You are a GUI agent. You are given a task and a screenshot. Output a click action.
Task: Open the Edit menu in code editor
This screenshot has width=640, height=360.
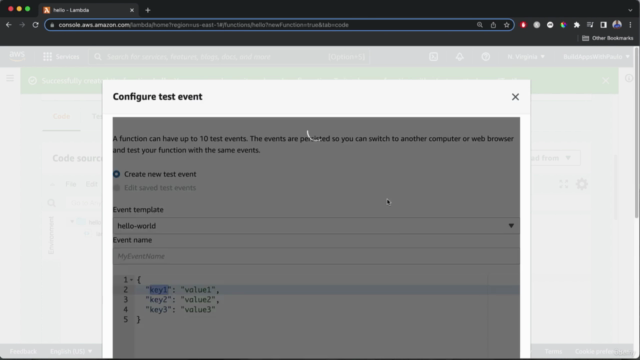(91, 184)
